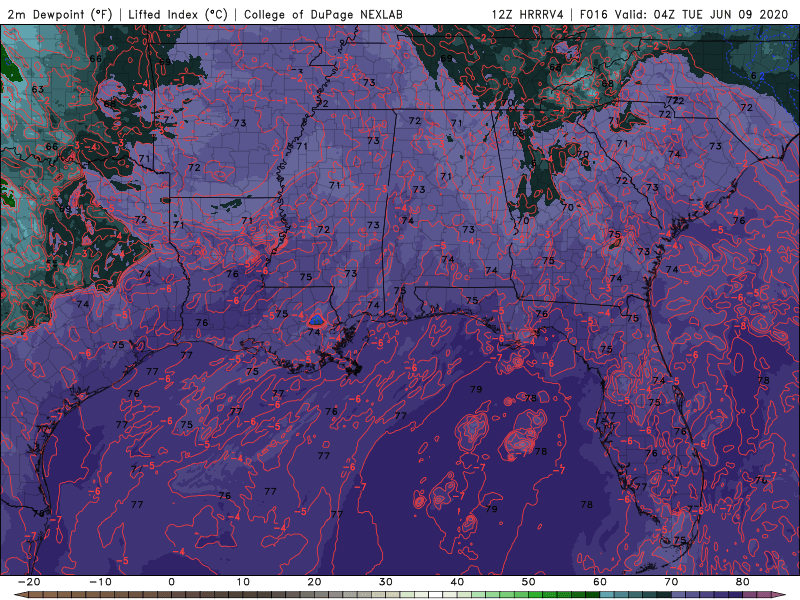Screen dimensions: 800x600
Task: Click the '30' color scale label
Action: click(386, 582)
